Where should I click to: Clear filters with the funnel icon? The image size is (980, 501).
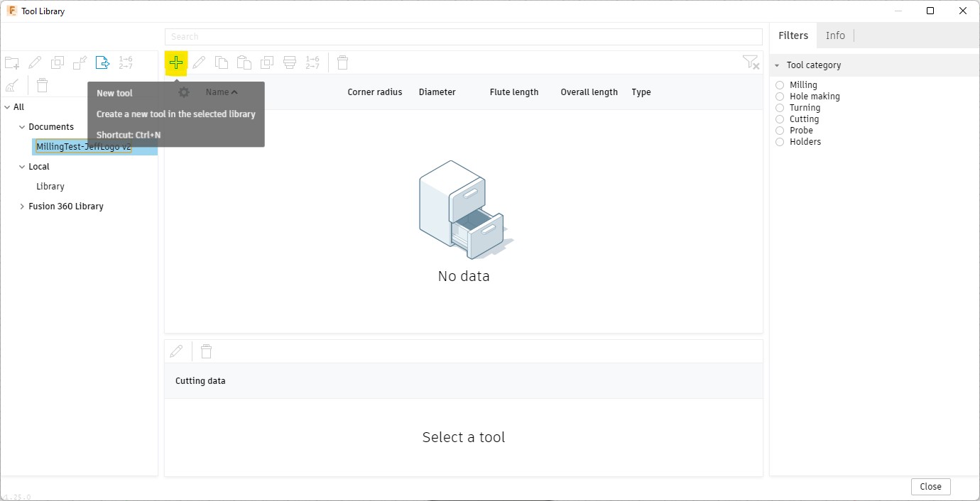pos(750,62)
